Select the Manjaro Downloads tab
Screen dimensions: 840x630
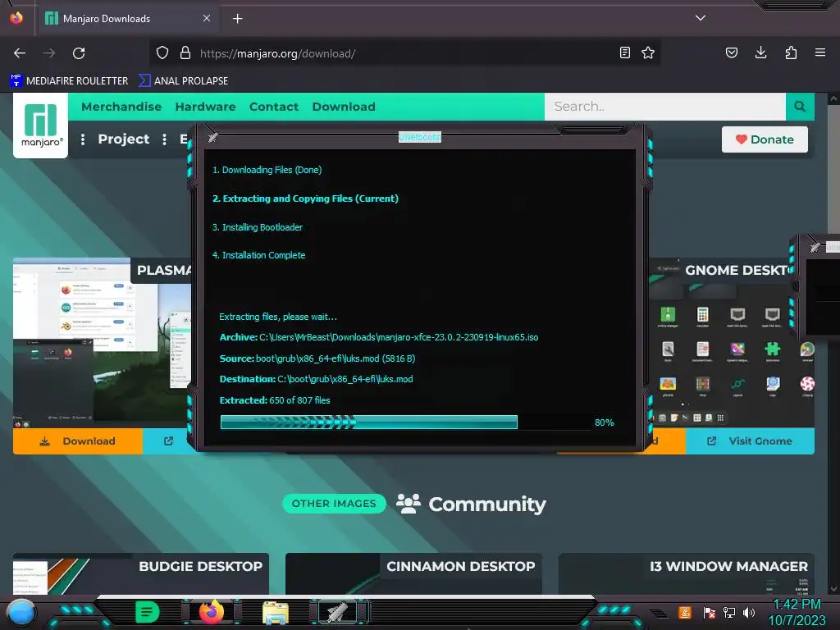(x=127, y=19)
